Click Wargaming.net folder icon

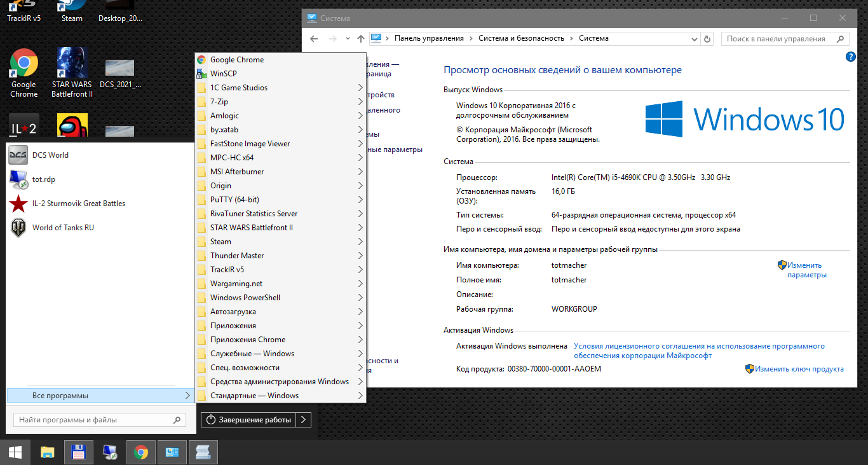[201, 284]
